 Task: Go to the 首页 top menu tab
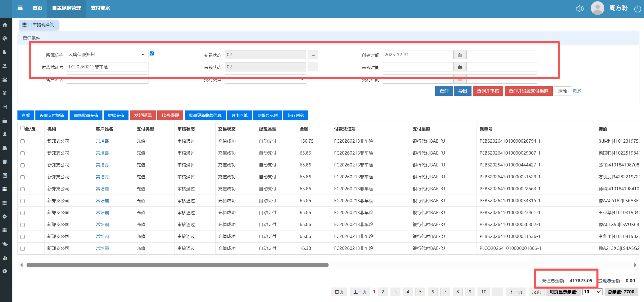pyautogui.click(x=37, y=8)
